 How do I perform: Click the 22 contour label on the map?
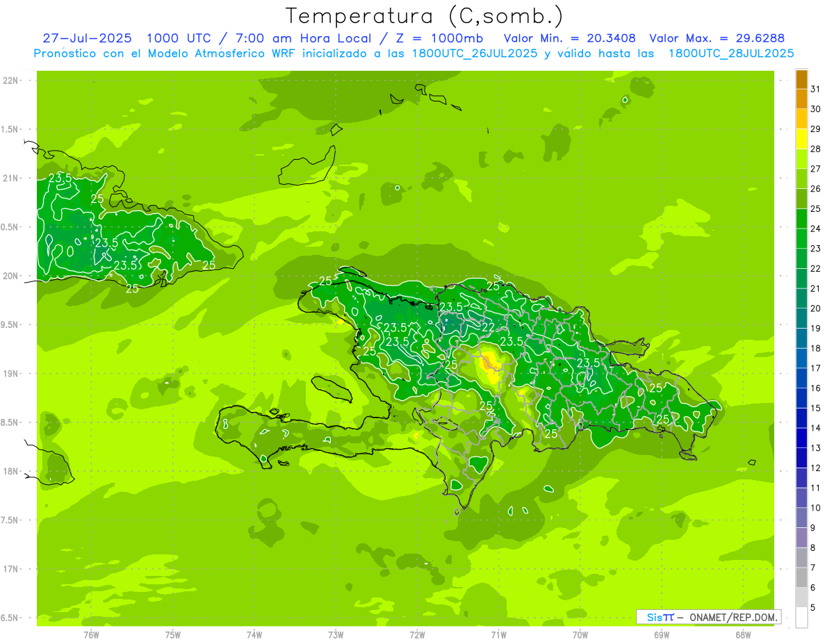click(x=488, y=327)
